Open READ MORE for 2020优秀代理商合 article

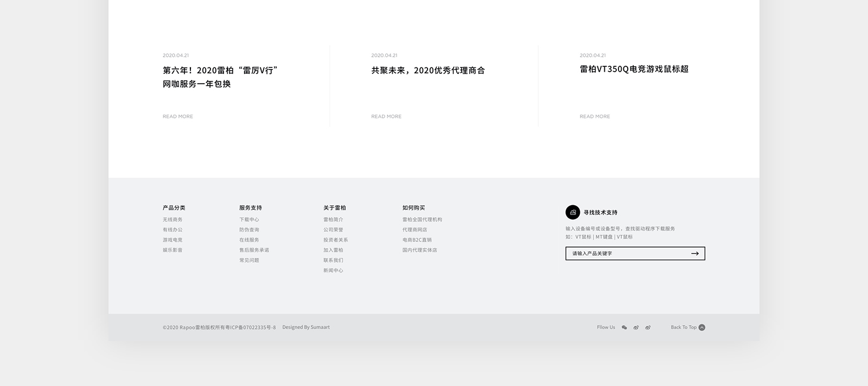(386, 117)
